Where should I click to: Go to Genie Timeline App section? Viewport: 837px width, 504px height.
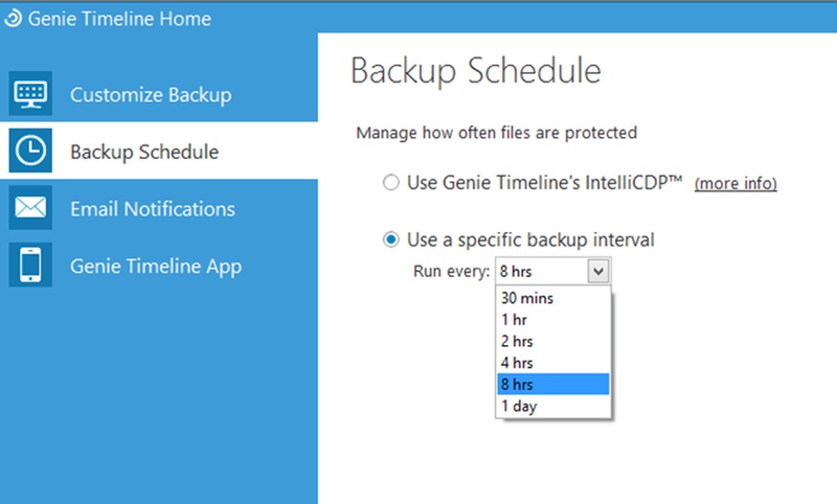click(x=156, y=266)
